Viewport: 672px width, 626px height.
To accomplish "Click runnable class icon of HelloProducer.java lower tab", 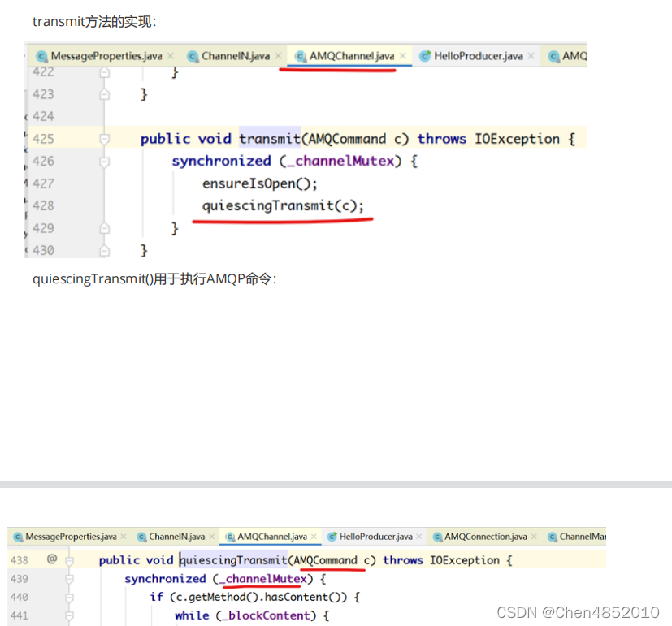I will (x=332, y=537).
